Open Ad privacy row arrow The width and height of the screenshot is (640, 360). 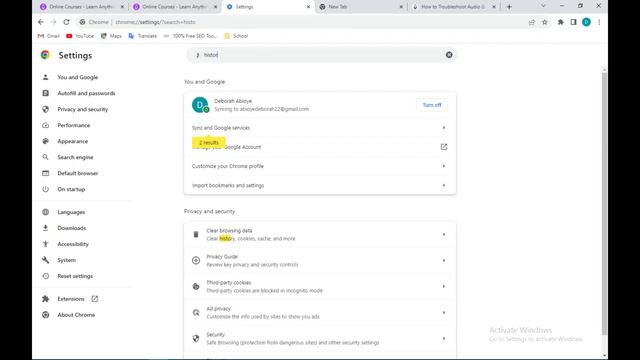click(444, 313)
